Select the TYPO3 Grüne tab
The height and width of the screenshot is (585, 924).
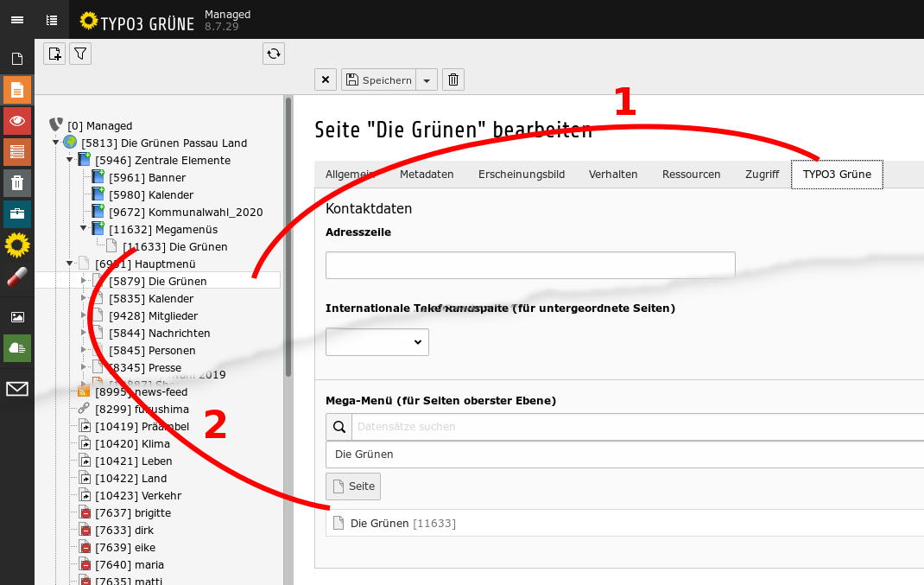837,174
